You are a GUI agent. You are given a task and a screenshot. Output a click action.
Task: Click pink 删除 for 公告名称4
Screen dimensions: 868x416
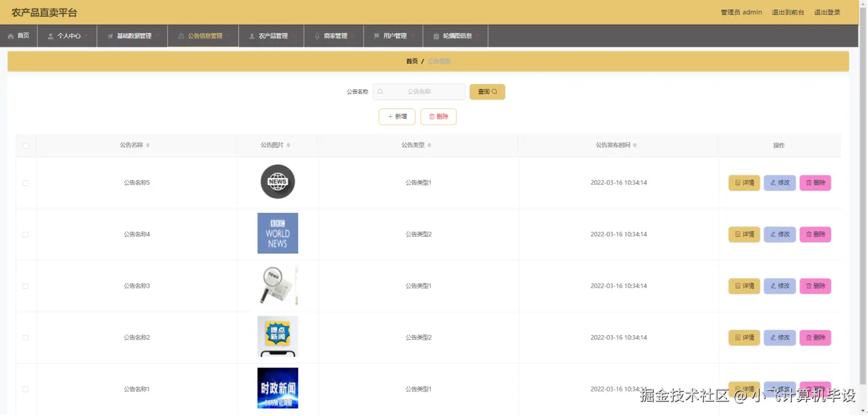click(815, 234)
